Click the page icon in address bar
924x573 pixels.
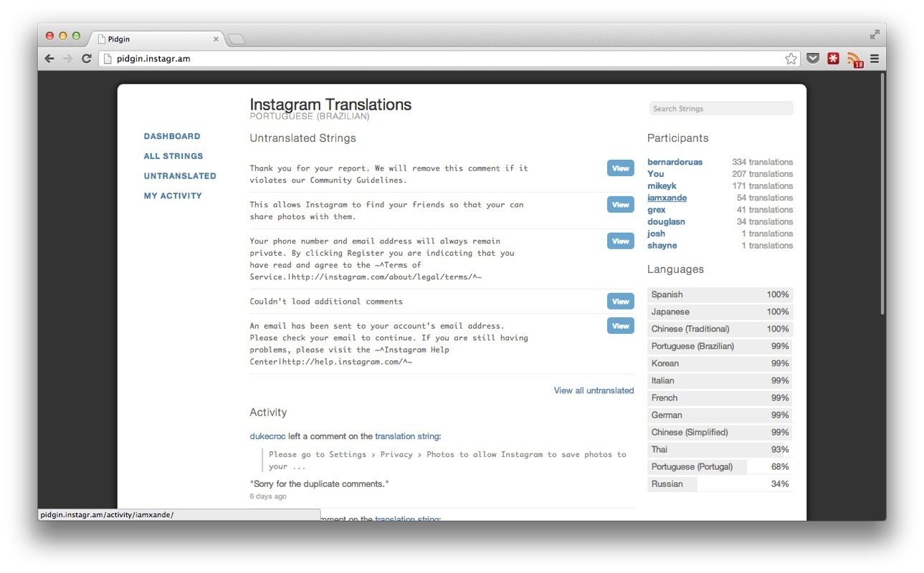(x=108, y=59)
